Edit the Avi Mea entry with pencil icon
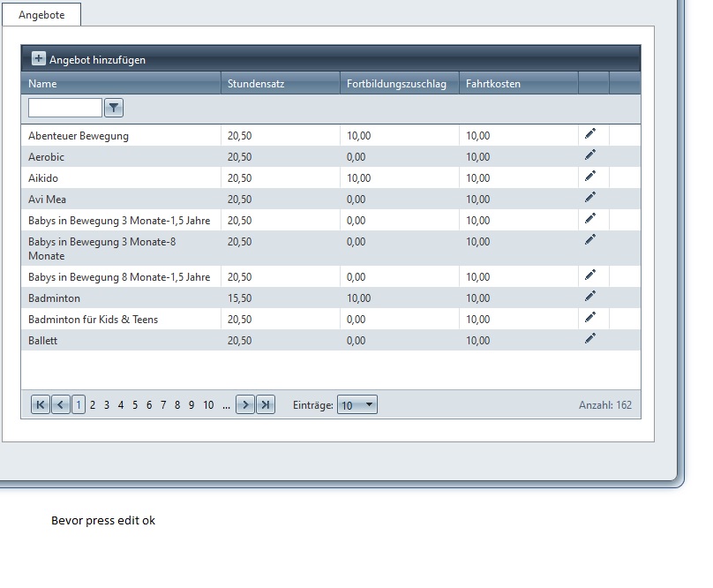 [590, 197]
